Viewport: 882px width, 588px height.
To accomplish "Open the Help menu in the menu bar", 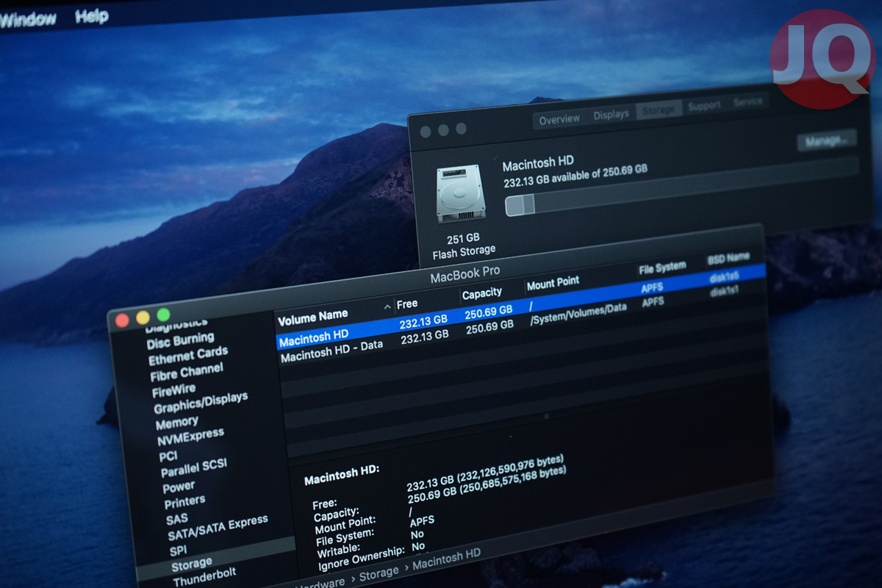I will coord(92,16).
